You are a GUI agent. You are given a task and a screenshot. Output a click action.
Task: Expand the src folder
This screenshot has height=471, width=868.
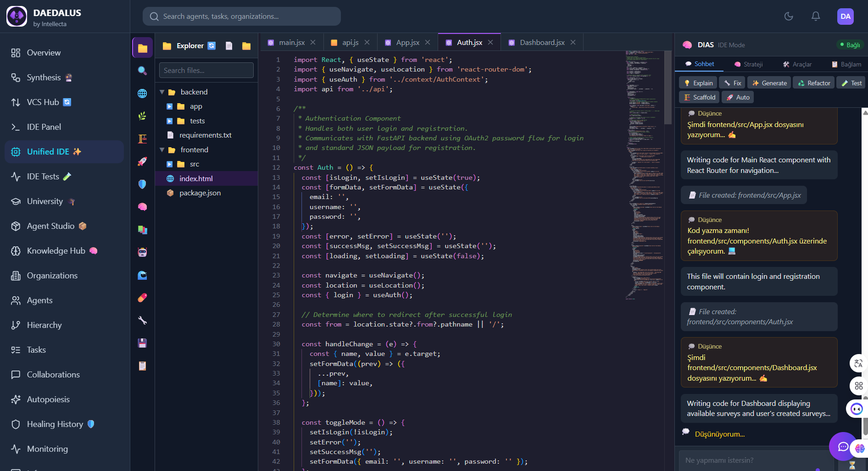coord(169,164)
